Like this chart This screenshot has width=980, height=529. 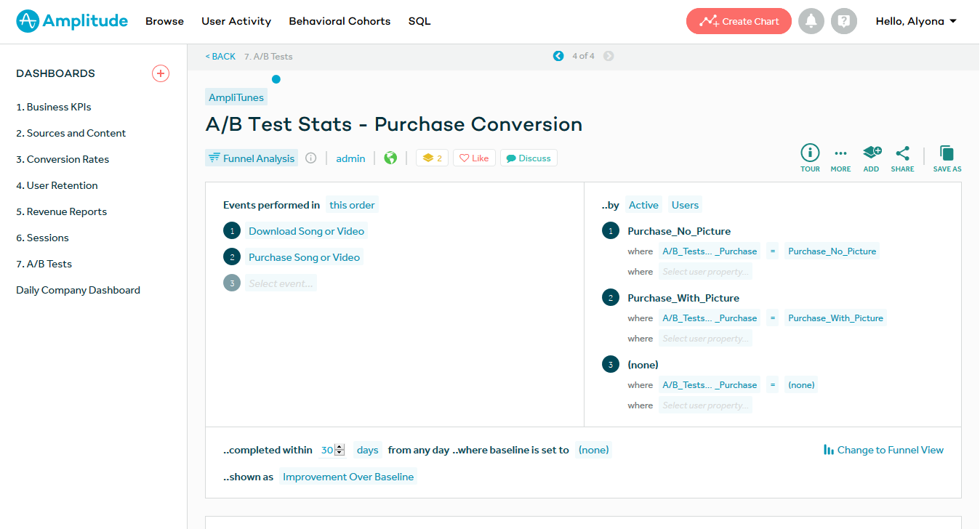pos(474,158)
